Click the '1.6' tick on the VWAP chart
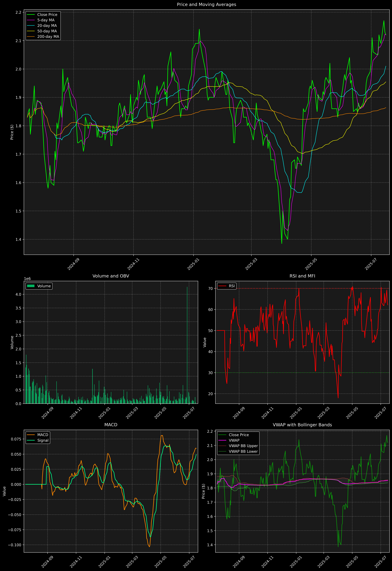The width and height of the screenshot is (392, 571). tap(210, 516)
